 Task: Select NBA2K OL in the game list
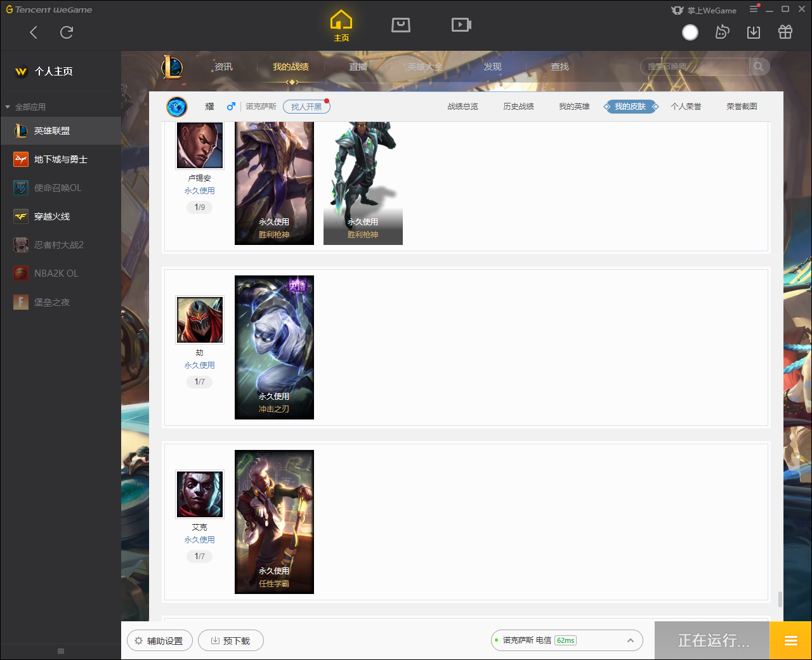coord(61,274)
